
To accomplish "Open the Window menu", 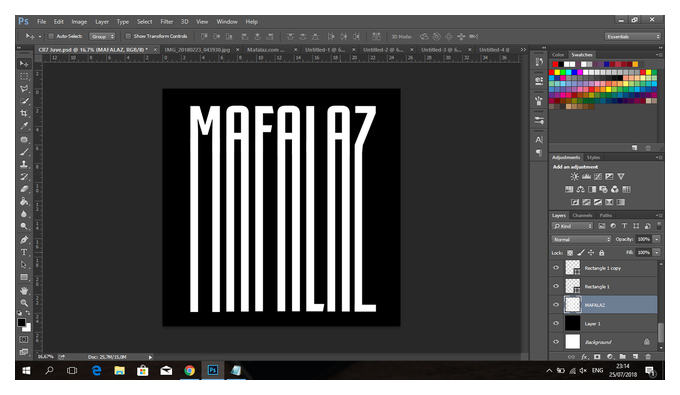I will 227,22.
